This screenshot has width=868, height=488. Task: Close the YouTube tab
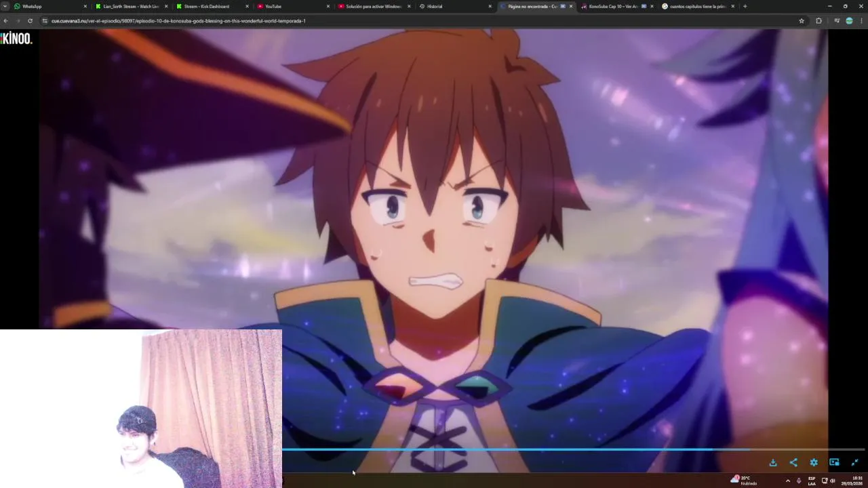tap(328, 6)
